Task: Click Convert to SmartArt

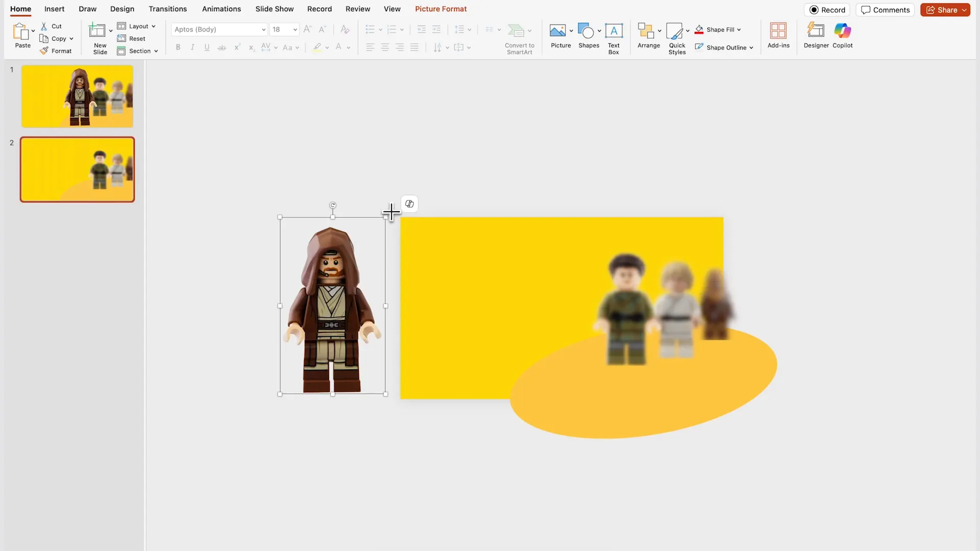Action: (x=520, y=39)
